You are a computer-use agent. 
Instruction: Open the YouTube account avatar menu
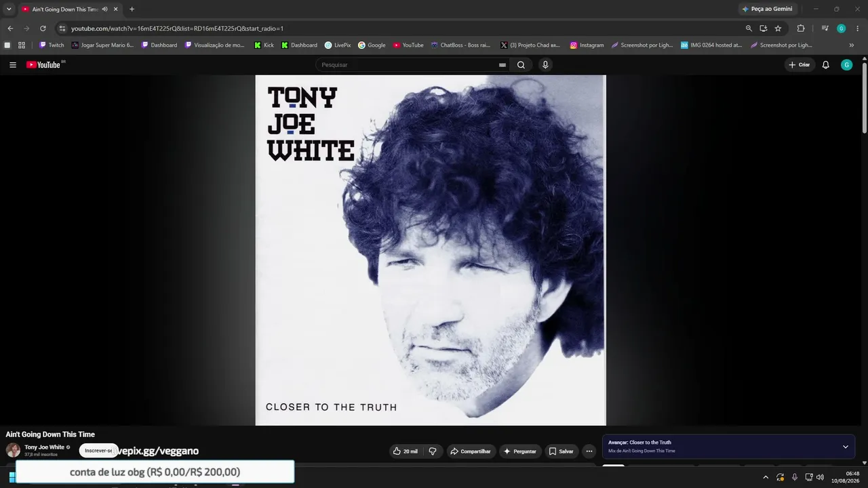click(x=846, y=65)
